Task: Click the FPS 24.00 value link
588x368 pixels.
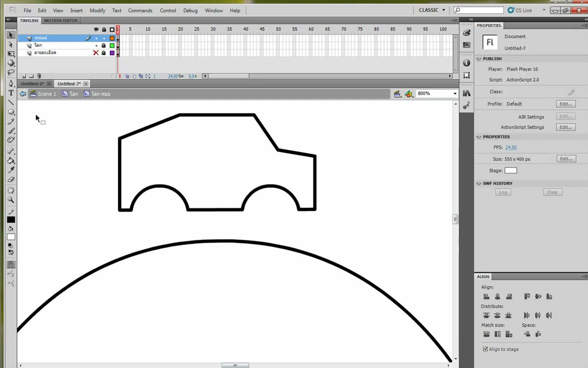Action: [511, 147]
